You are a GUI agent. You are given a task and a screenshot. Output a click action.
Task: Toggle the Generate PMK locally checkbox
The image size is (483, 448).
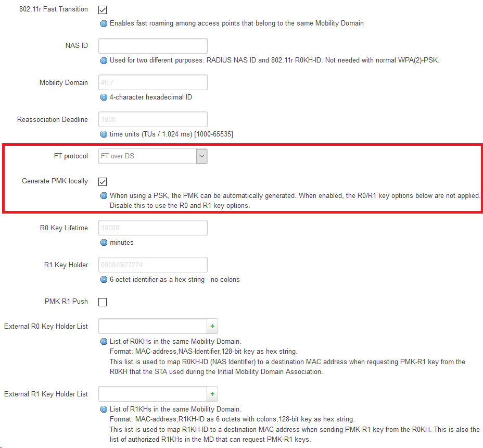[103, 182]
